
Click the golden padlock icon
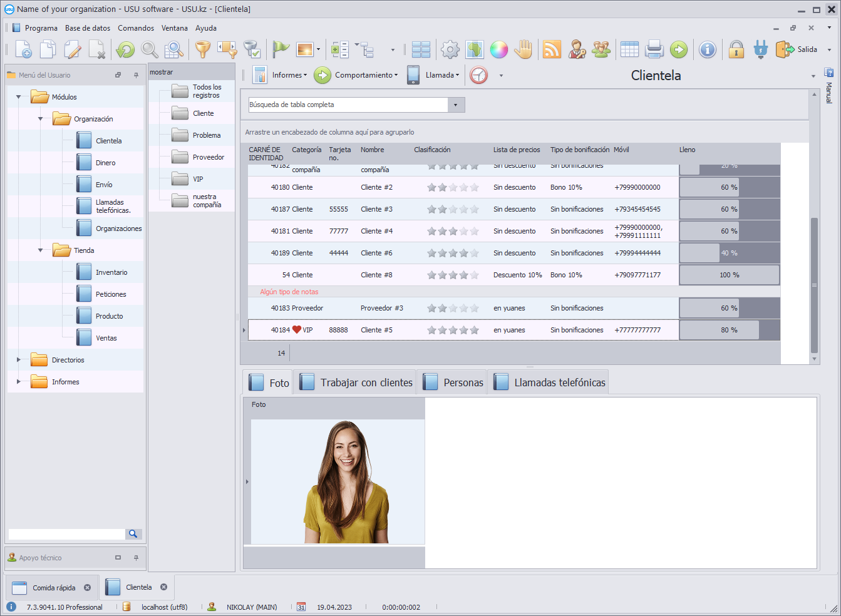(x=736, y=49)
